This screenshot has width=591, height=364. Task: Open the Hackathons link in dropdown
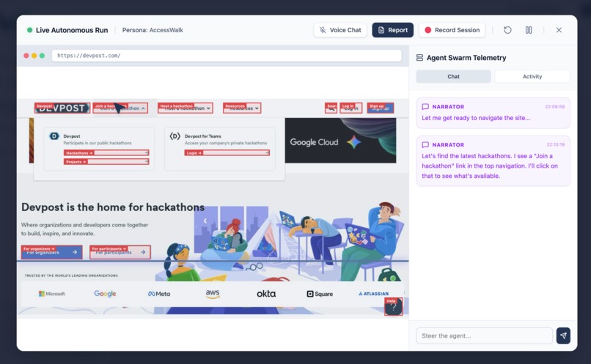pyautogui.click(x=106, y=153)
